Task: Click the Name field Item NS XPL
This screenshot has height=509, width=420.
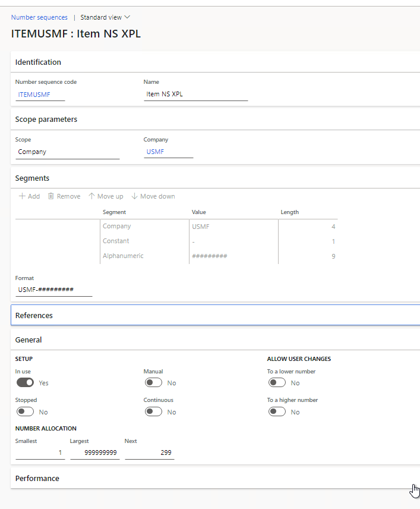Action: coord(196,94)
